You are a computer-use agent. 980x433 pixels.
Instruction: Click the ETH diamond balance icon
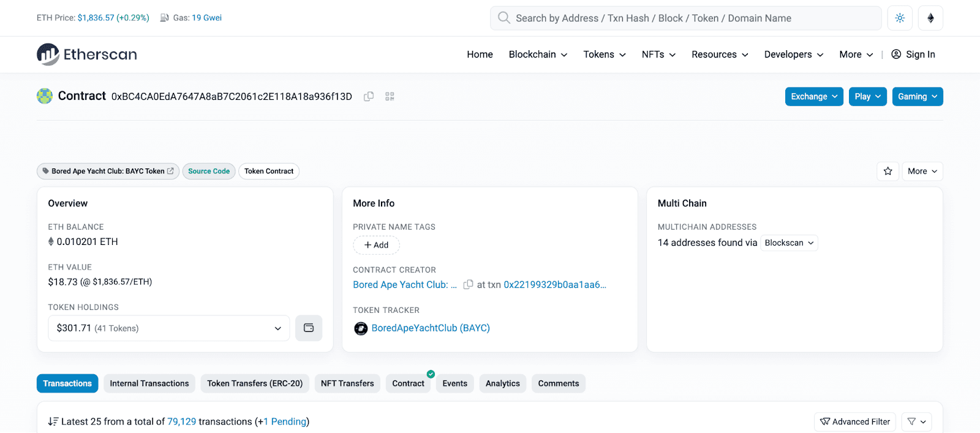51,241
